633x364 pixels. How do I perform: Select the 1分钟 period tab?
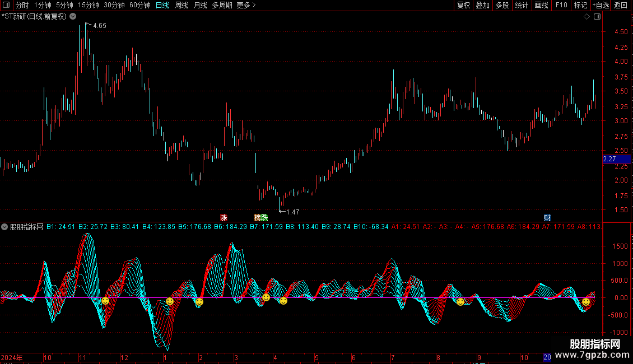(x=43, y=5)
